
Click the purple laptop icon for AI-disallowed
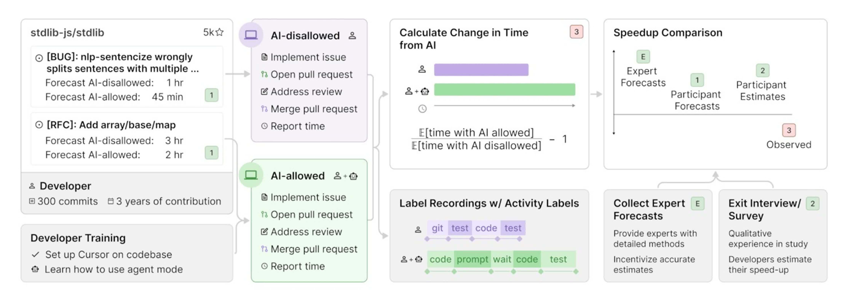pos(251,35)
